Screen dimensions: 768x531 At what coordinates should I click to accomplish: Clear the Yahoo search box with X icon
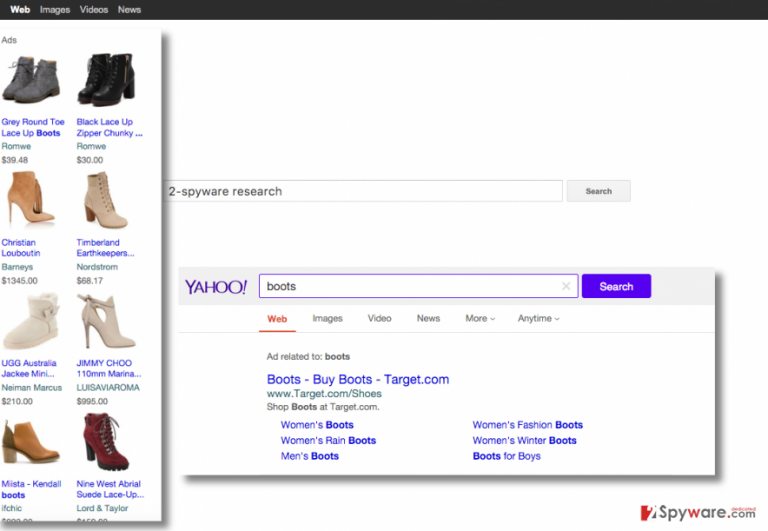pyautogui.click(x=566, y=286)
